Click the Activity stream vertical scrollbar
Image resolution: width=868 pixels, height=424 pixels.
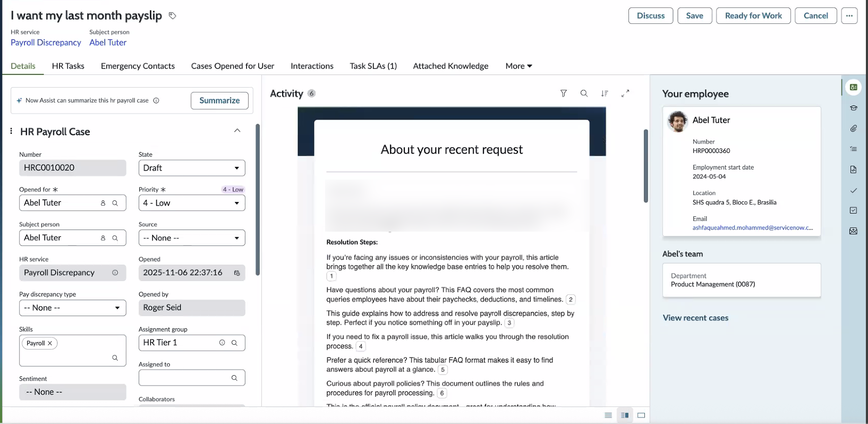click(x=645, y=166)
